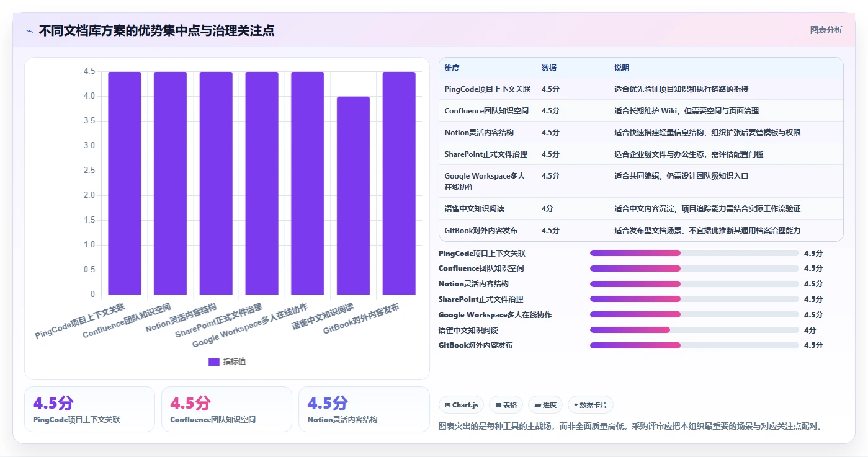Click the 数据 table column header
868x457 pixels.
(x=549, y=68)
